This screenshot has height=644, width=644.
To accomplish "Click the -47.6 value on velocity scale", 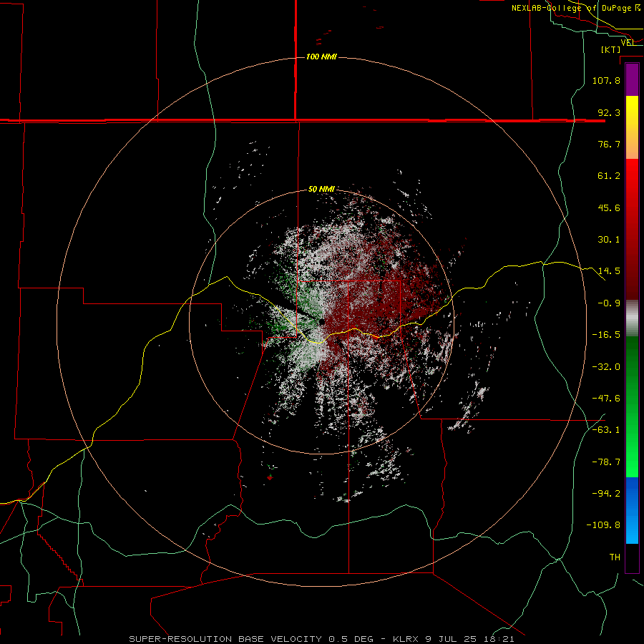I will (x=606, y=399).
